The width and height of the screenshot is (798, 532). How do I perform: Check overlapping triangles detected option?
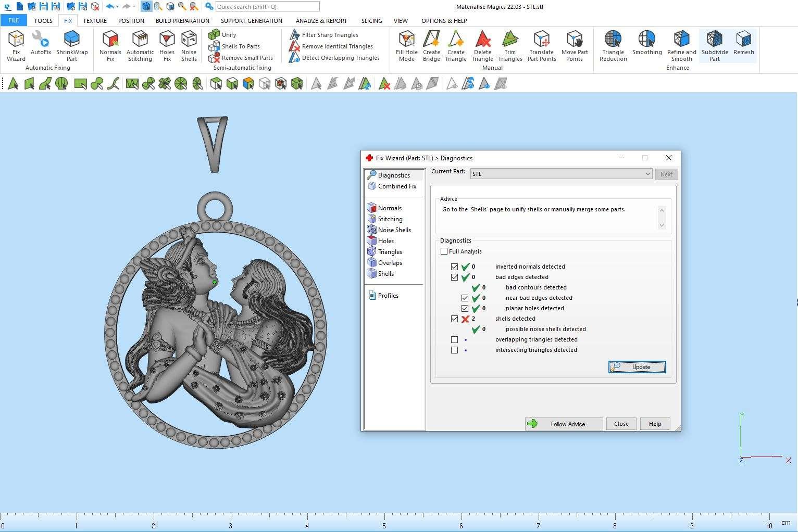[x=455, y=340]
